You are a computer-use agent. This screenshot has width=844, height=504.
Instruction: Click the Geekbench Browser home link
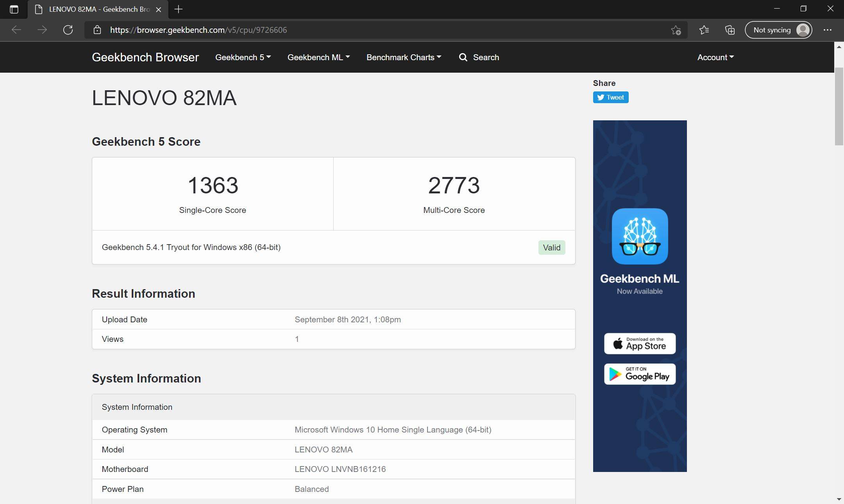145,57
